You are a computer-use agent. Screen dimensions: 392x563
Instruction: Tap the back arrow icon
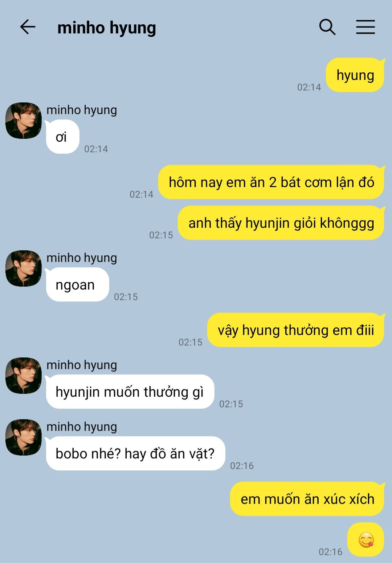click(x=28, y=27)
